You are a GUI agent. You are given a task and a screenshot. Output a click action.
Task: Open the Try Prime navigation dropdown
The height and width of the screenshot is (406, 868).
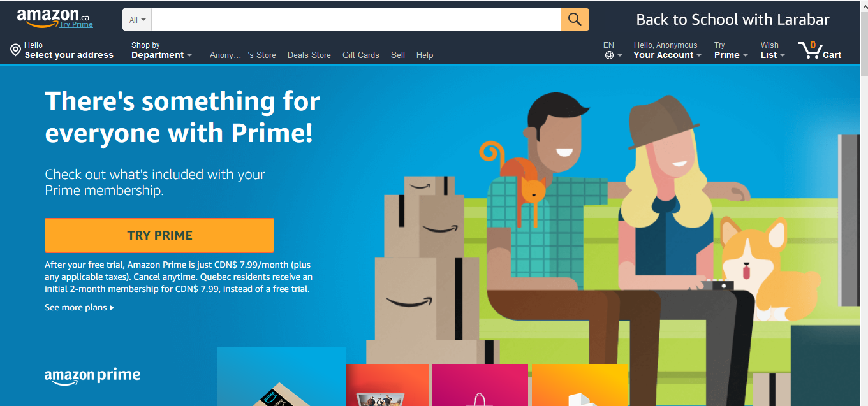(731, 50)
